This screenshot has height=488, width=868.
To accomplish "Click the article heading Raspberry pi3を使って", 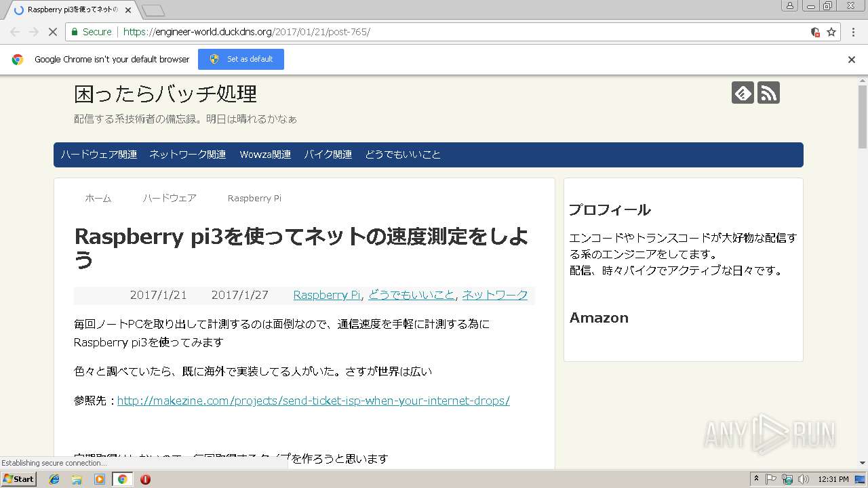I will tap(301, 248).
